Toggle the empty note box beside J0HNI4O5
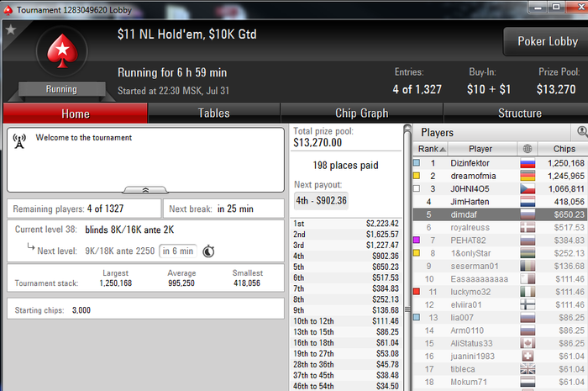The width and height of the screenshot is (588, 391). 417,188
